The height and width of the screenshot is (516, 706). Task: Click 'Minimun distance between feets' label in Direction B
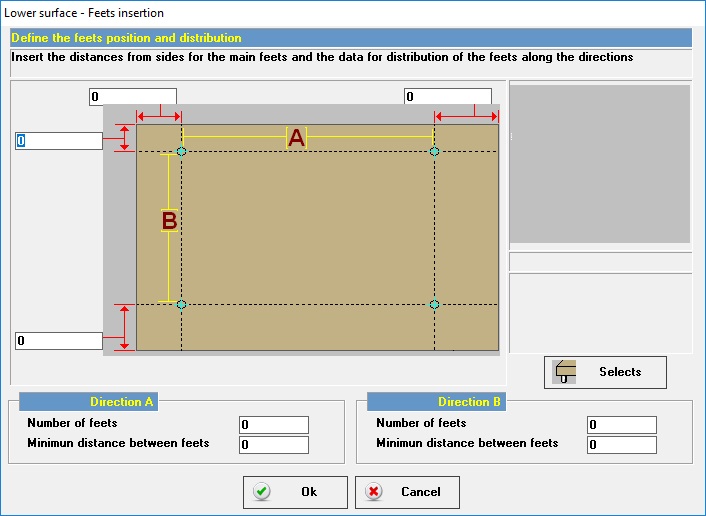pyautogui.click(x=467, y=443)
